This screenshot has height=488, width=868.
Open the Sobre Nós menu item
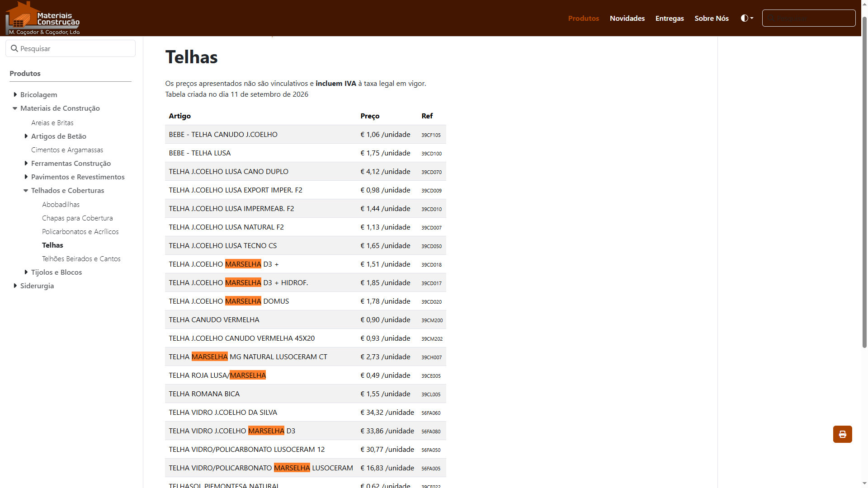[x=712, y=18]
